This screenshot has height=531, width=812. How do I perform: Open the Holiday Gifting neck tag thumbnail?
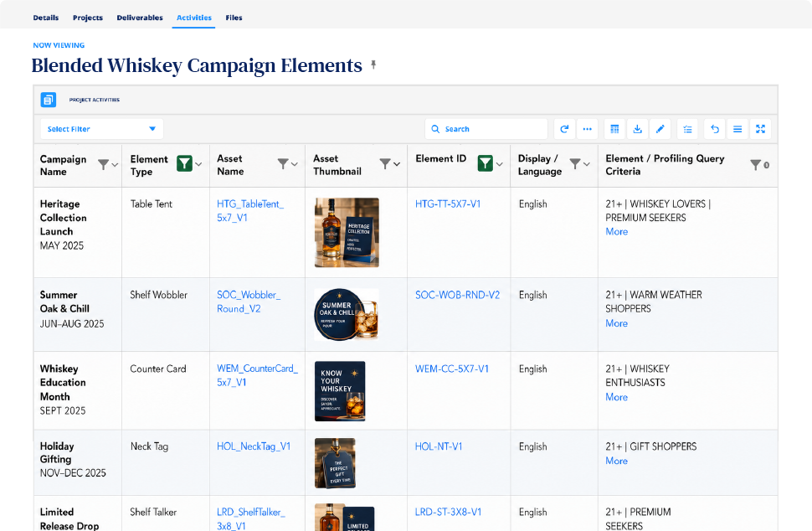pos(335,463)
